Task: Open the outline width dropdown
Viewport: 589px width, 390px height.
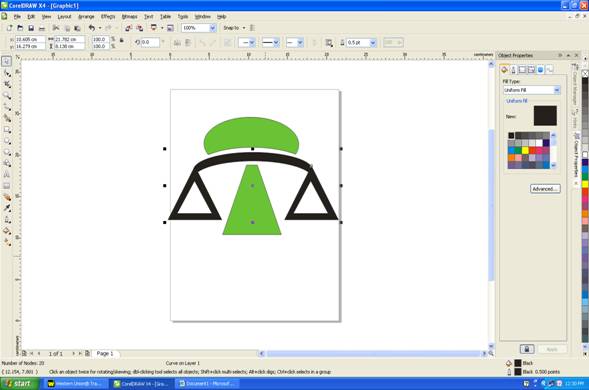Action: pos(373,43)
